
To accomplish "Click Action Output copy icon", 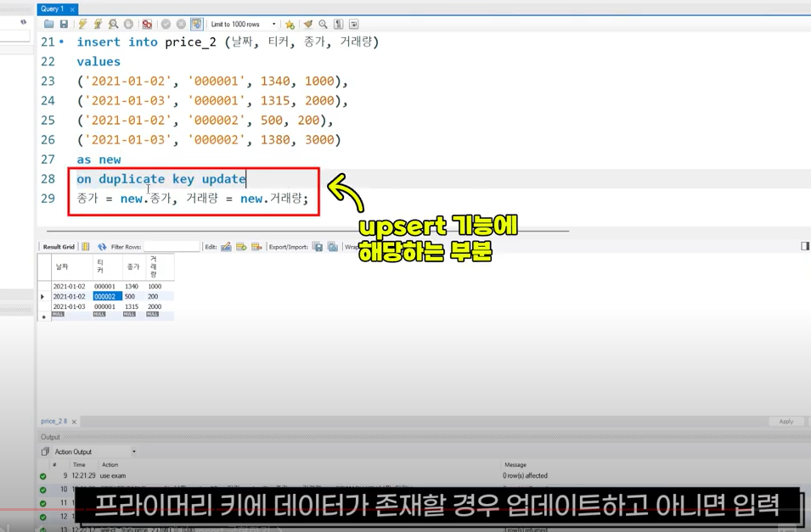I will [45, 451].
